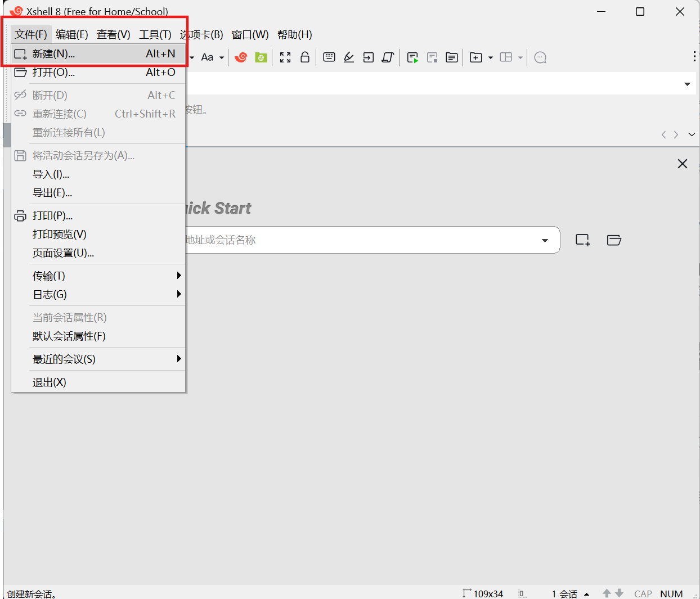The height and width of the screenshot is (599, 700).
Task: Open the 帮助(H) menu
Action: (294, 35)
